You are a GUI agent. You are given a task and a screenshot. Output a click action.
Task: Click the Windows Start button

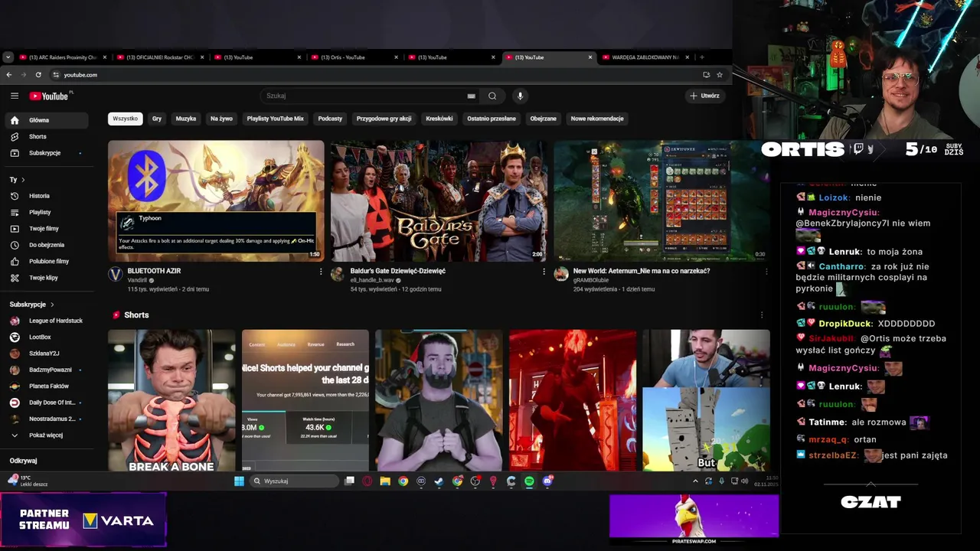tap(239, 481)
